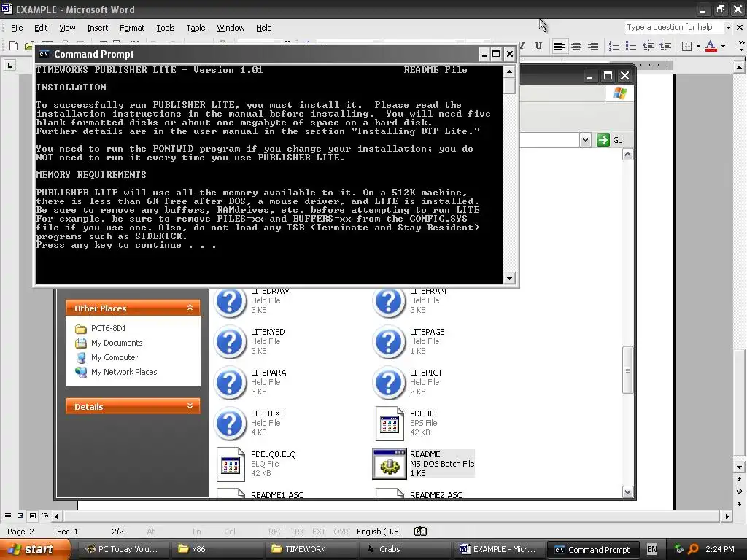
Task: Open the View menu in Word
Action: coord(67,28)
